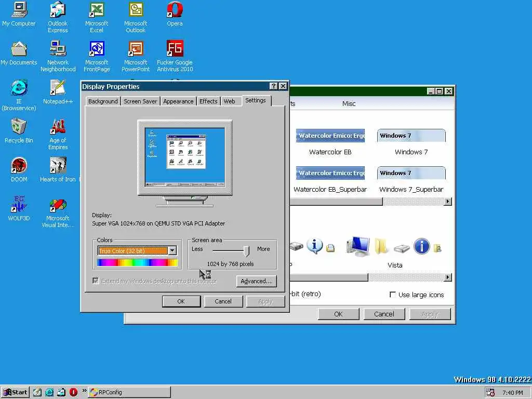
Task: Open the Recycle Bin
Action: point(19,131)
